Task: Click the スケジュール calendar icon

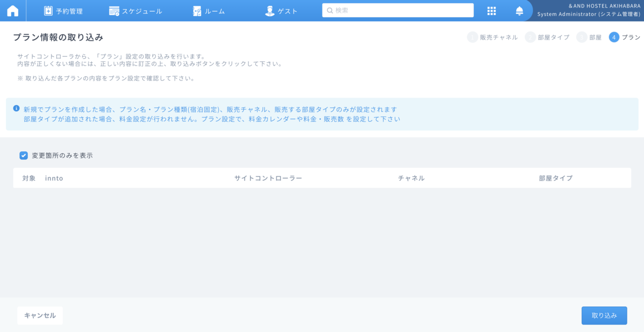Action: coord(114,11)
